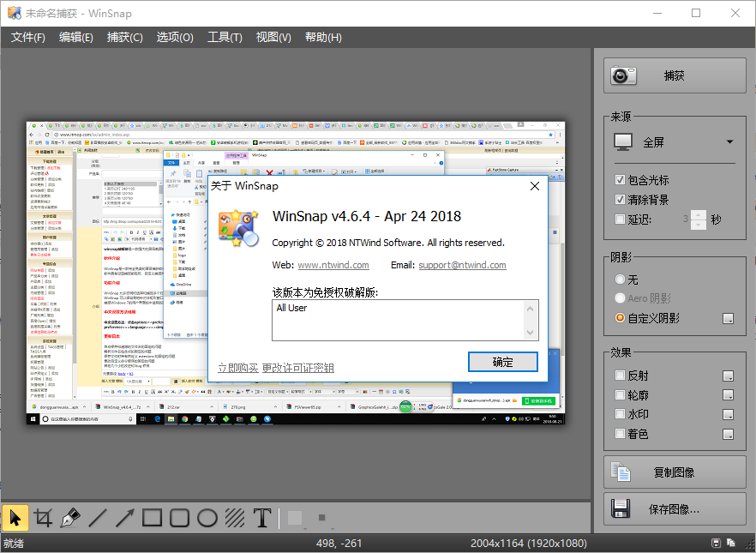The image size is (756, 553).
Task: Select the Rectangle shape tool
Action: (x=152, y=519)
